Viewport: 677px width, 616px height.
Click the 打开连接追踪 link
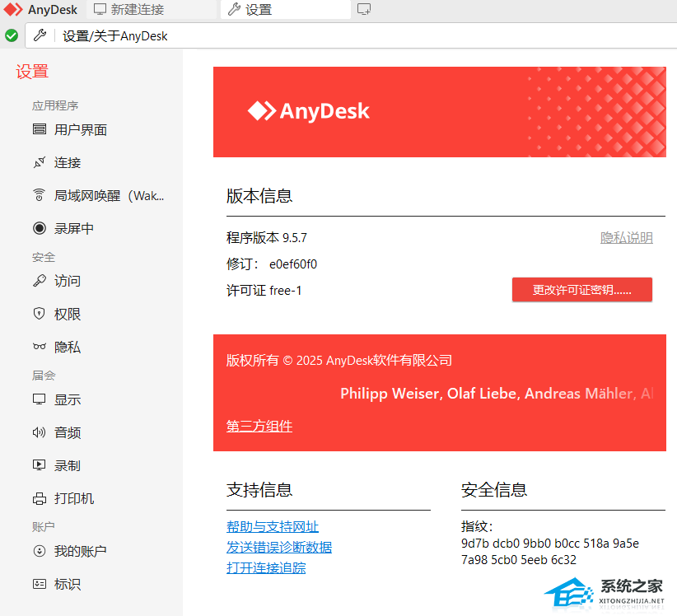click(x=266, y=567)
